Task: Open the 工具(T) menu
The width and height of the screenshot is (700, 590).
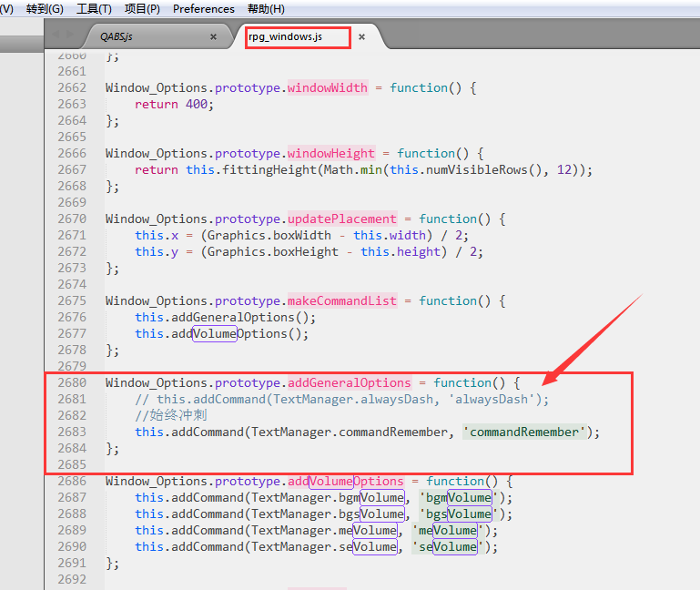Action: click(94, 9)
